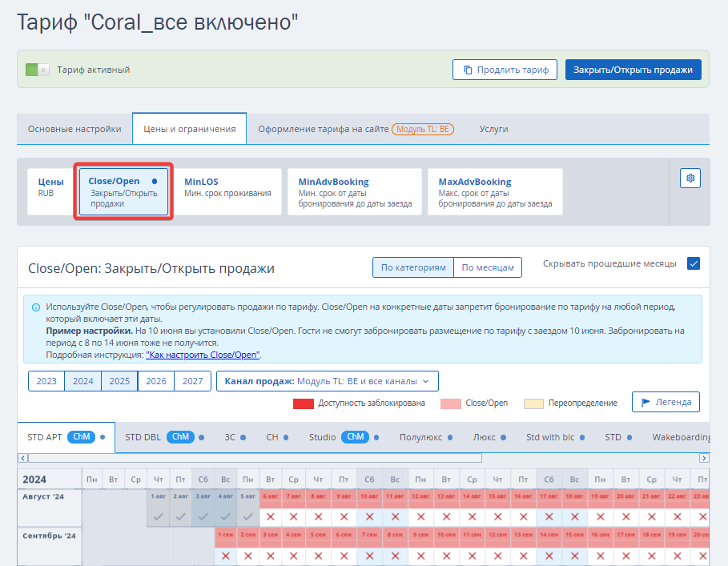Toggle the closed mark under 20 авг
The image size is (728, 566).
[x=625, y=517]
